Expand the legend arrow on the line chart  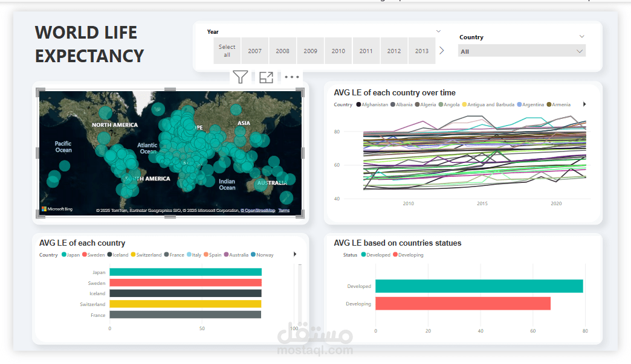coord(584,104)
